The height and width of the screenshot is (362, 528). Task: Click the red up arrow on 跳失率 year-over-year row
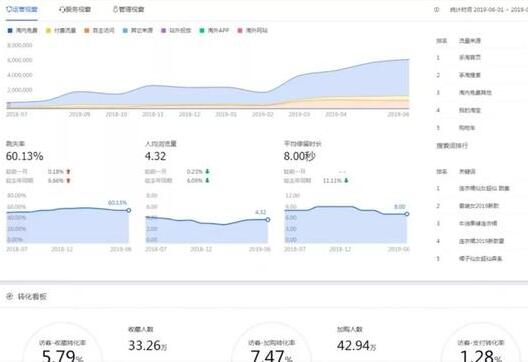pos(68,180)
